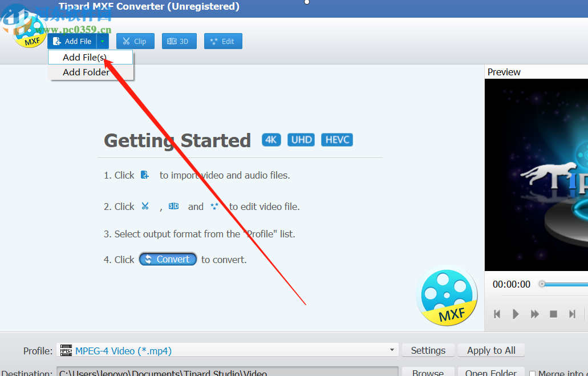Toggle the Merge into one file checkbox
This screenshot has height=376, width=588.
[532, 373]
